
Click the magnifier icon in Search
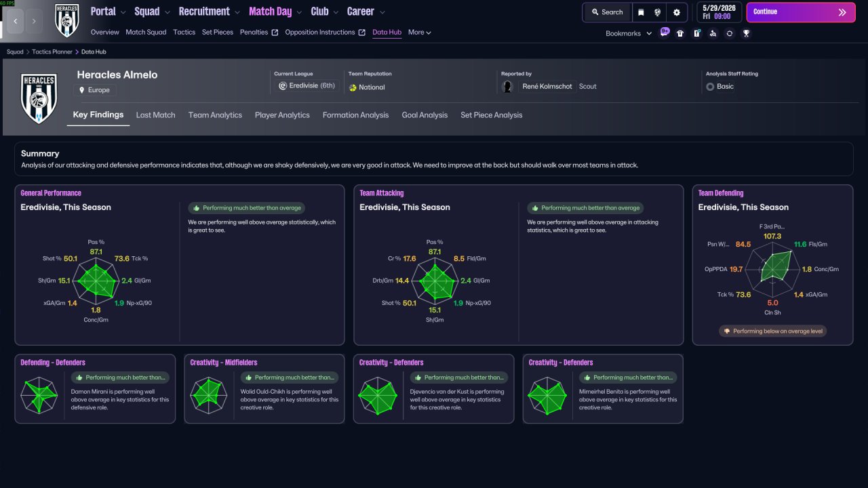tap(595, 12)
